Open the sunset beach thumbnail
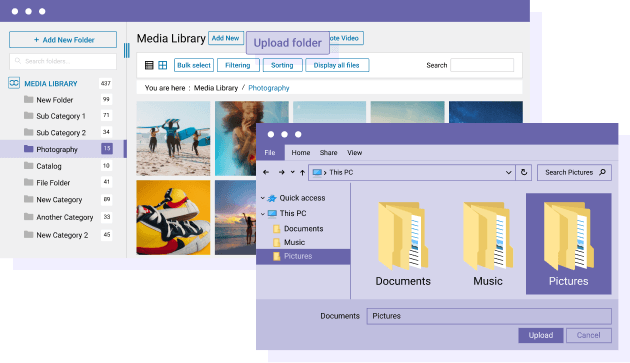This screenshot has height=363, width=630. [235, 217]
